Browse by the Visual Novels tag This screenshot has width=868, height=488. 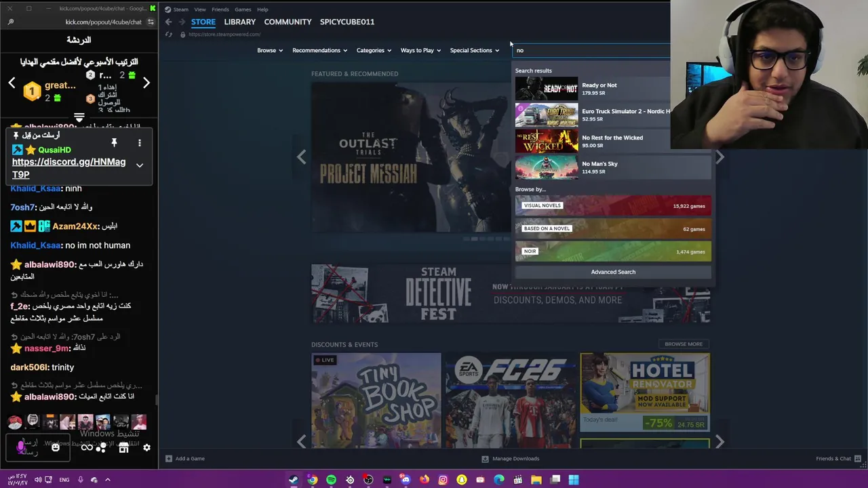click(613, 205)
